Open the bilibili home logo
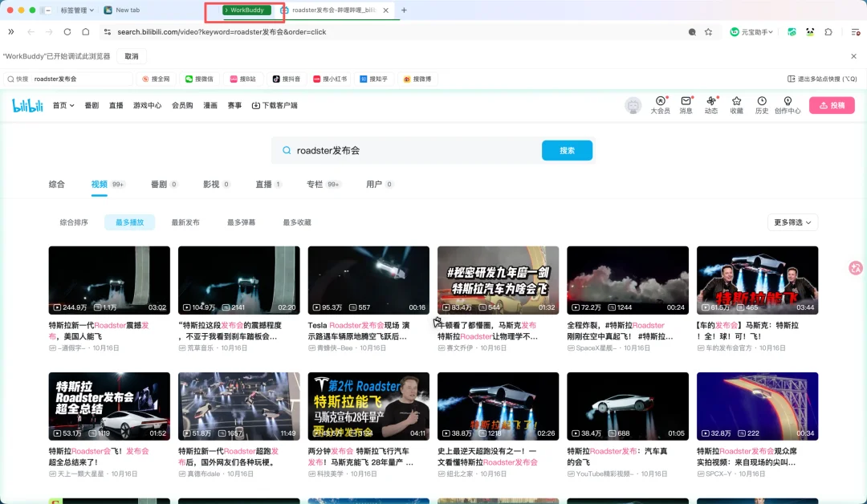 coord(27,105)
